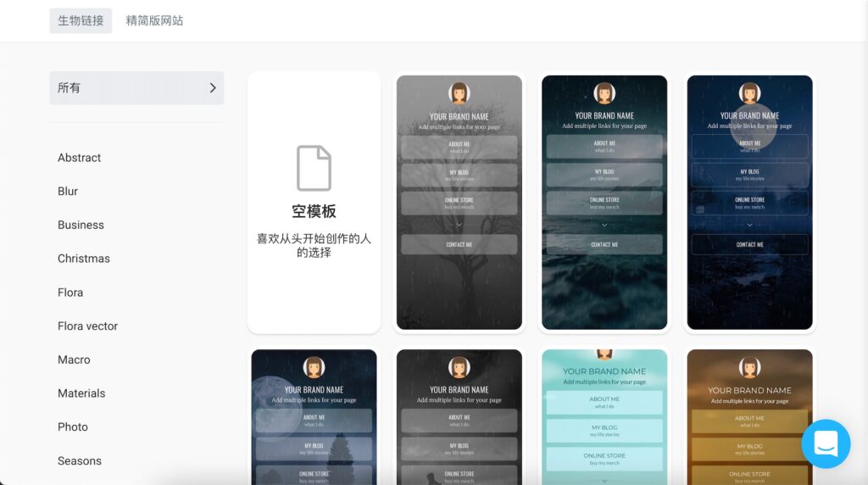Click avatar in the gray tree template
This screenshot has height=485, width=868.
pyautogui.click(x=459, y=93)
